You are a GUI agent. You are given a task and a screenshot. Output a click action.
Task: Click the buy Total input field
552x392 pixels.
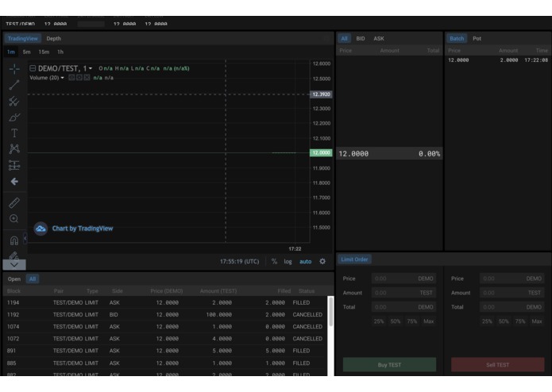tap(403, 307)
